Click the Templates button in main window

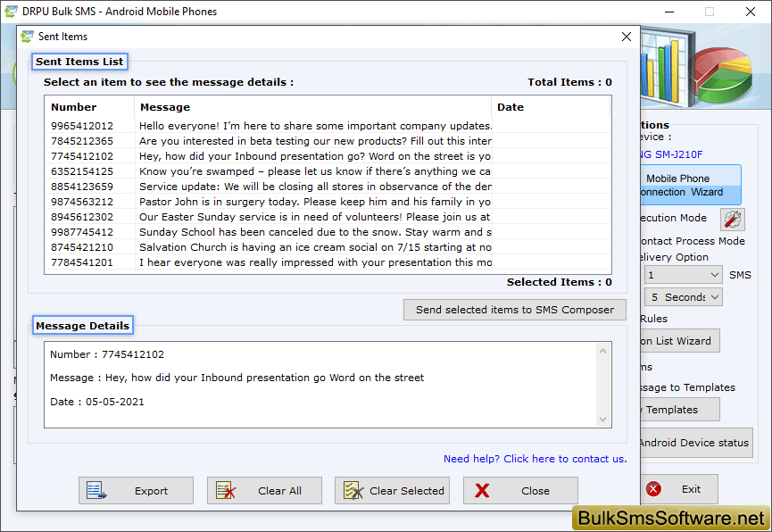679,410
